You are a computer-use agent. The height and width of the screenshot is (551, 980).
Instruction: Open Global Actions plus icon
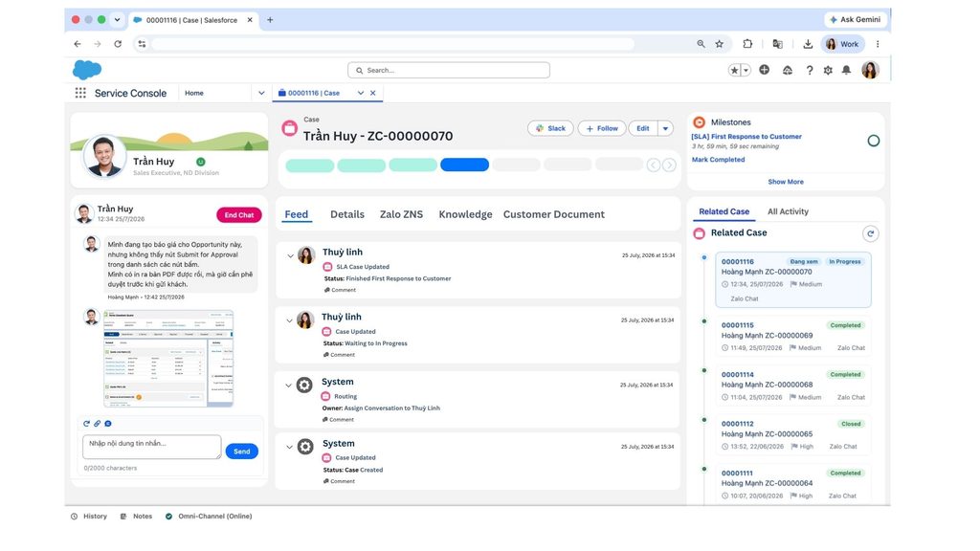(764, 70)
